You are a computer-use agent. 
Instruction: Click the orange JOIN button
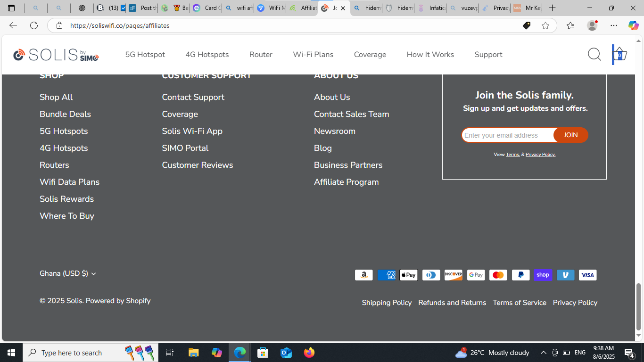point(571,135)
